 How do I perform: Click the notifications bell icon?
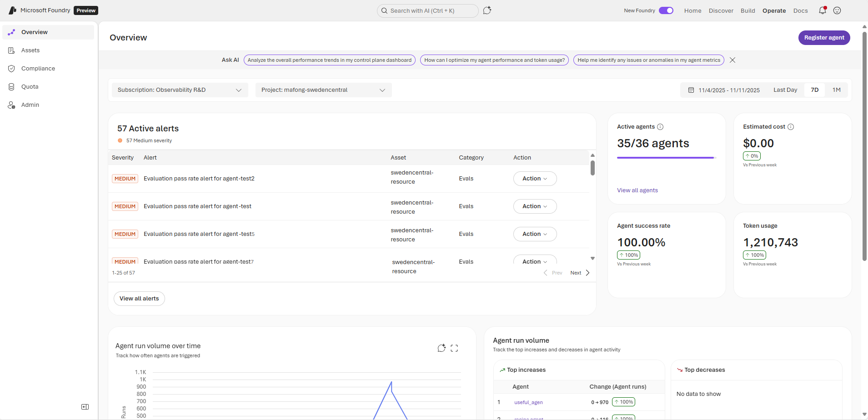822,10
